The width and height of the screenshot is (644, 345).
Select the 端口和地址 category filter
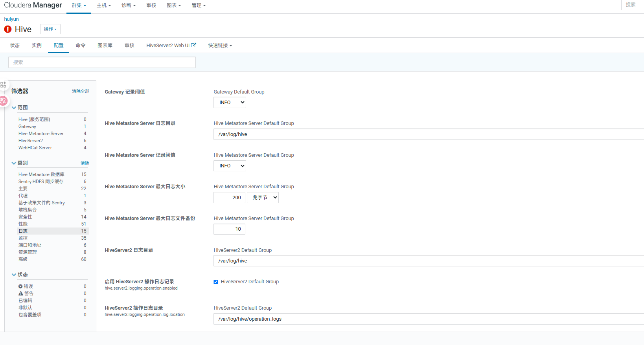coord(30,245)
